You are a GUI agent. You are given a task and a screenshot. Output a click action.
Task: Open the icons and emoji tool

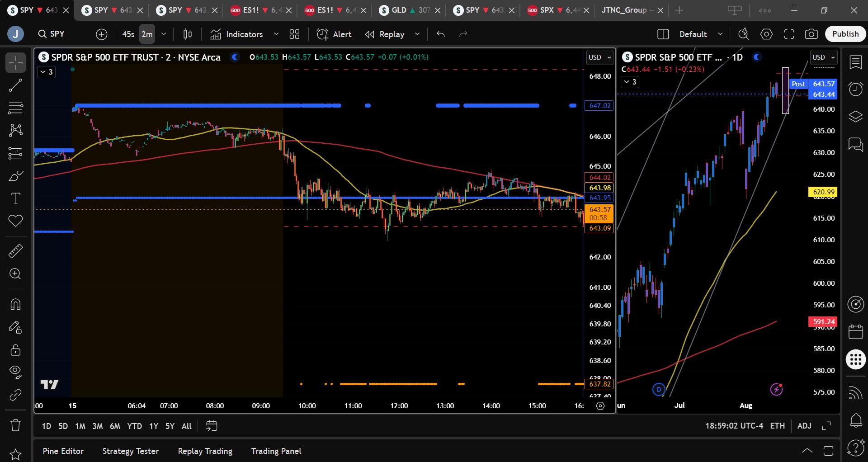(15, 221)
